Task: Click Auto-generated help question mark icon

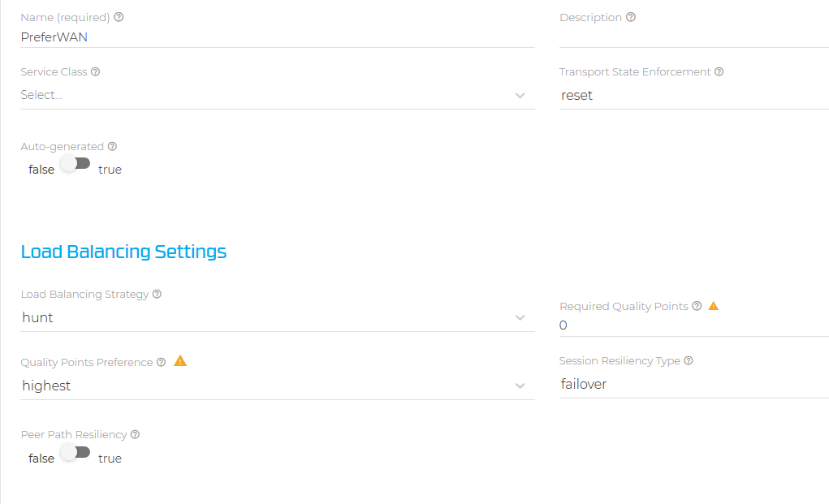Action: point(112,146)
